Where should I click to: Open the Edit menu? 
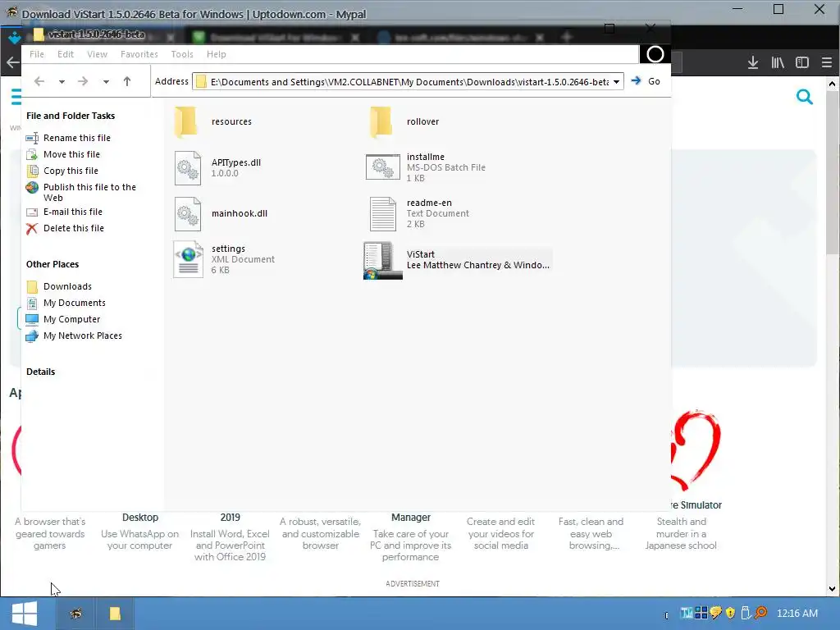(66, 54)
